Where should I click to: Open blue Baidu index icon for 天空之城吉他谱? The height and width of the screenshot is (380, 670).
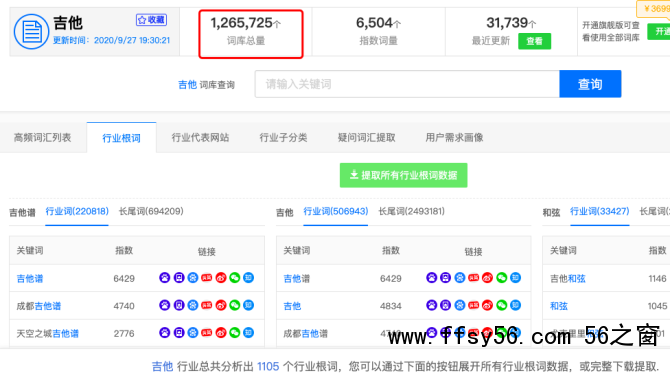pos(193,333)
